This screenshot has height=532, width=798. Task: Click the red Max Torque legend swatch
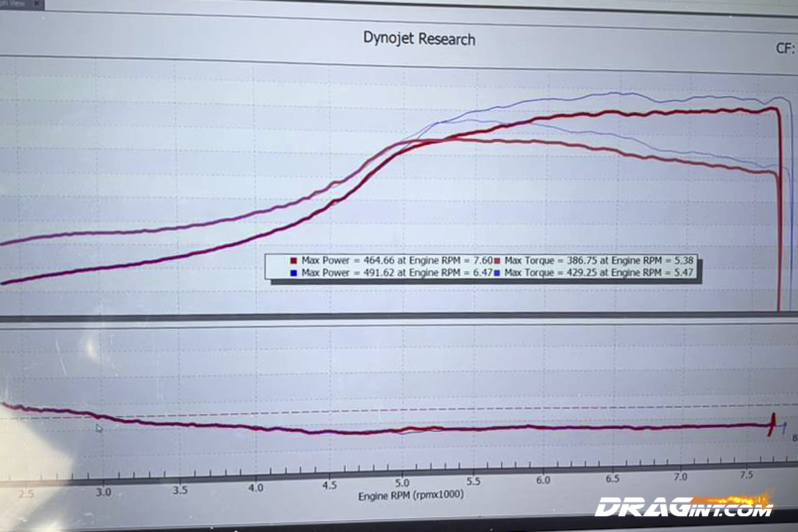click(497, 261)
